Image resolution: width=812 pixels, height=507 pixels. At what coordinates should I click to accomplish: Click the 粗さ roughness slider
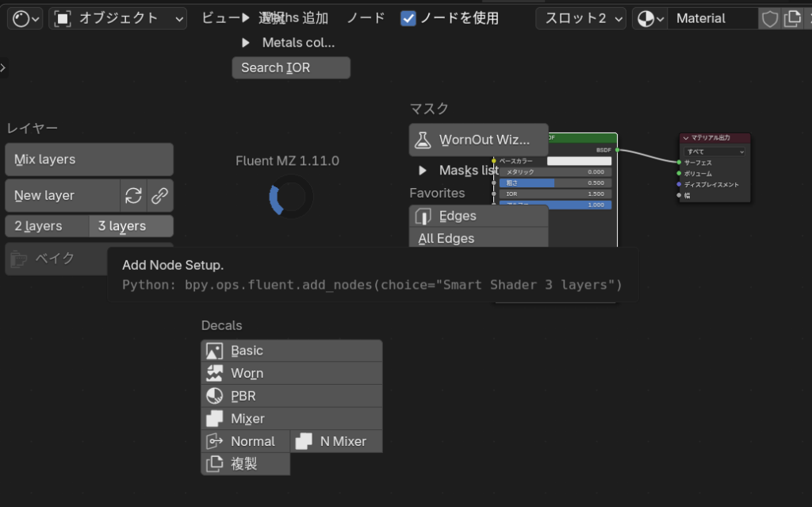[x=554, y=182]
